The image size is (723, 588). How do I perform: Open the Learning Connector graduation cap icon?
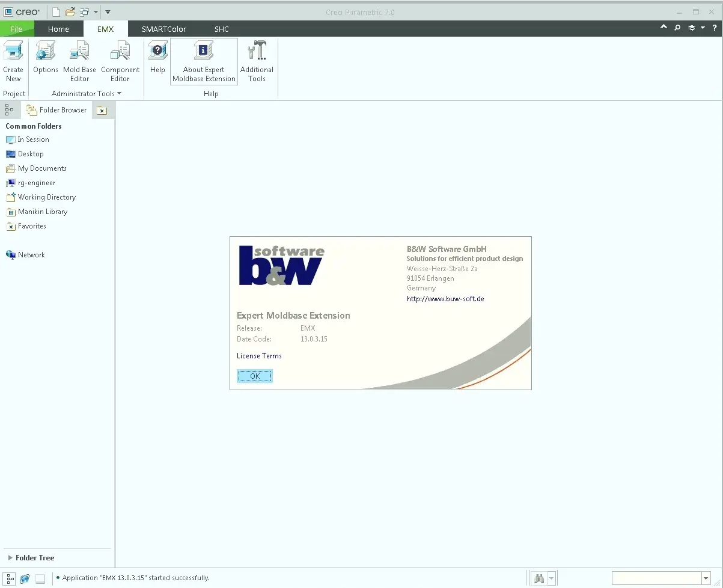[x=692, y=28]
